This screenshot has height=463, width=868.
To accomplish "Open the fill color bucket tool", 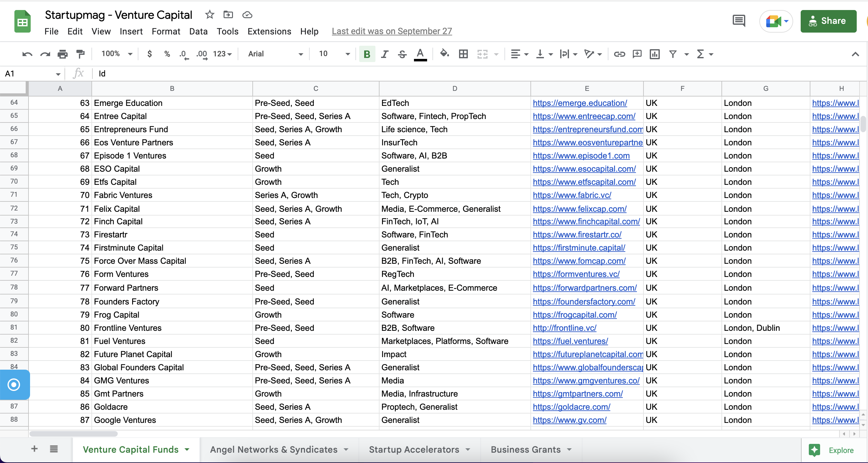I will 444,53.
